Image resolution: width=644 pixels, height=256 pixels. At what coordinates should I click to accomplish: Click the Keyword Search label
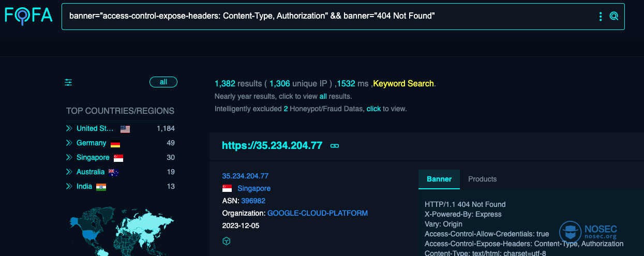[x=403, y=83]
